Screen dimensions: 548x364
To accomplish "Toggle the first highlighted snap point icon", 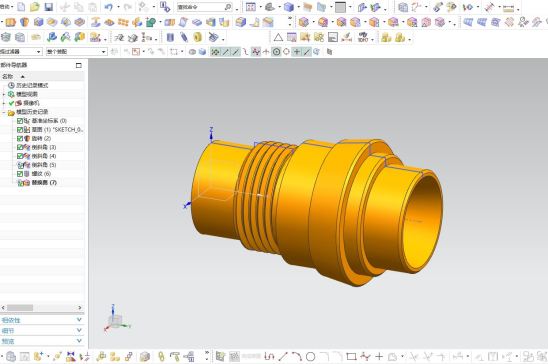I will coord(215,52).
